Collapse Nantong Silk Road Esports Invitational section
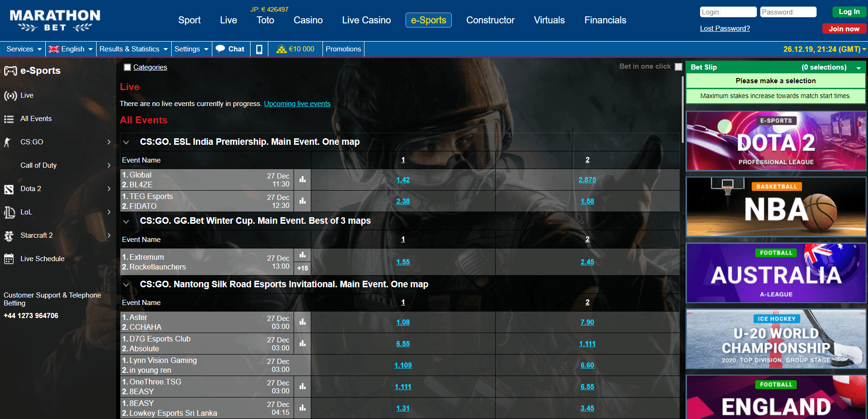This screenshot has width=868, height=419. (x=126, y=284)
